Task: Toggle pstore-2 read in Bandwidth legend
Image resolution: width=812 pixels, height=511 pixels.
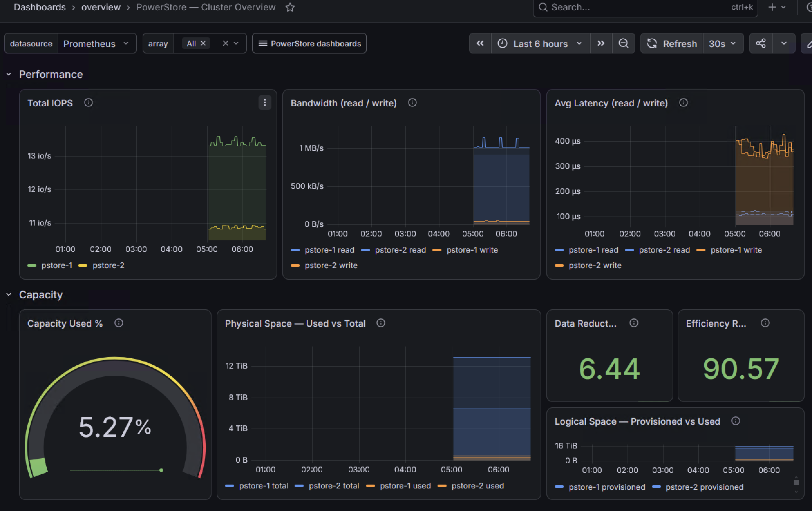Action: [400, 250]
